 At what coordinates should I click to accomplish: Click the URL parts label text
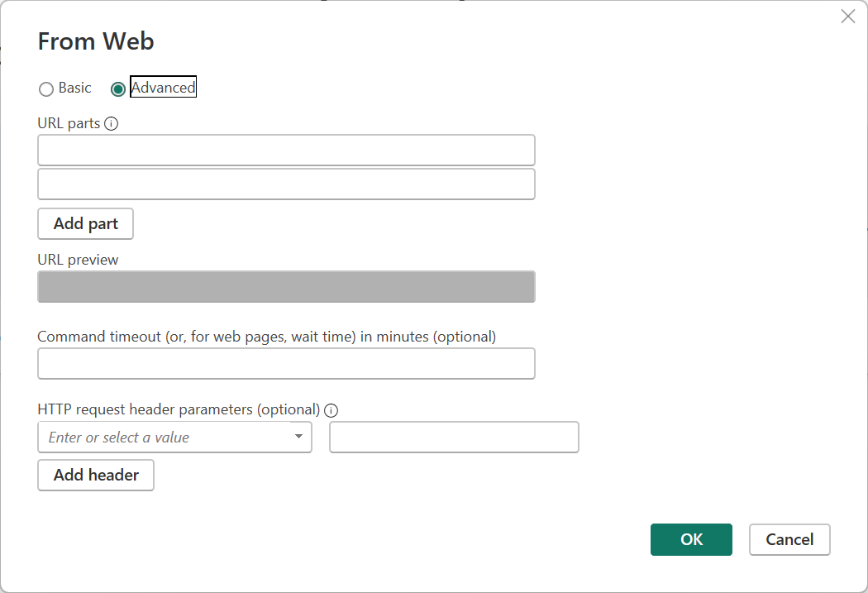(x=69, y=123)
